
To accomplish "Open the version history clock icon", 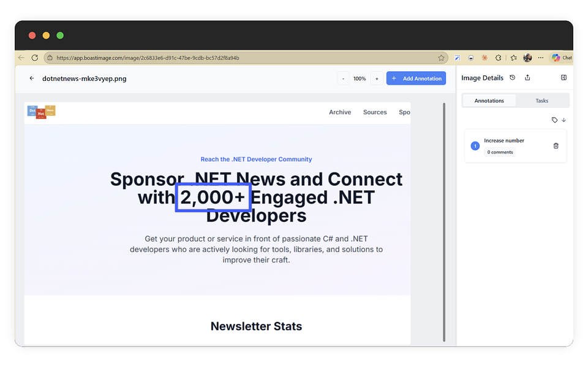I will [512, 78].
